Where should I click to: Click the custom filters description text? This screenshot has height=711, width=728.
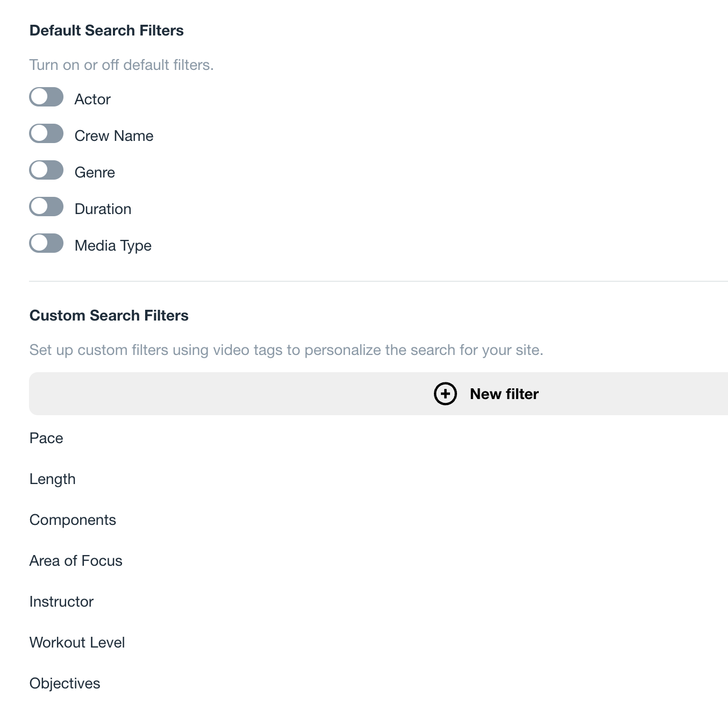(287, 350)
